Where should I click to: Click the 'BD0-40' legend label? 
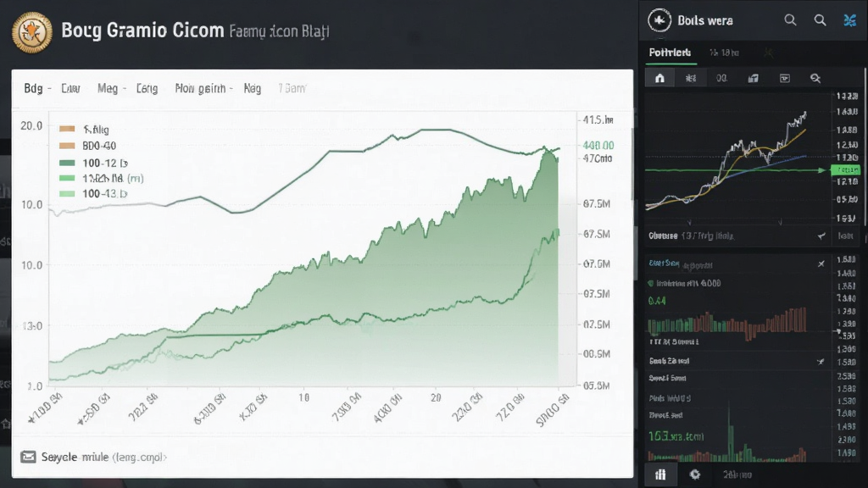[x=99, y=146]
